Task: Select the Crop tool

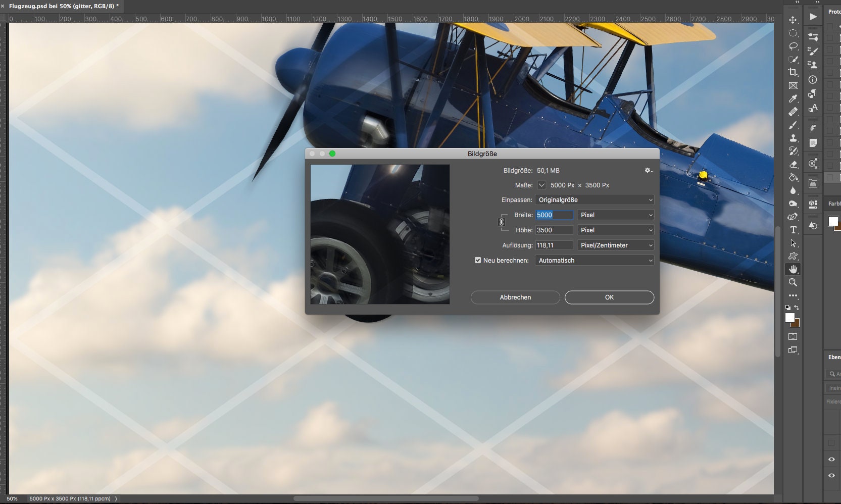Action: [793, 72]
